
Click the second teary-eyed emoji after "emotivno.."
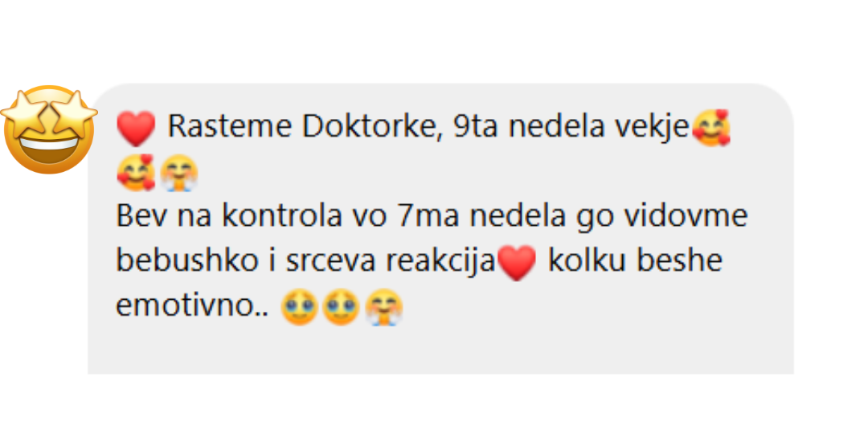(341, 307)
